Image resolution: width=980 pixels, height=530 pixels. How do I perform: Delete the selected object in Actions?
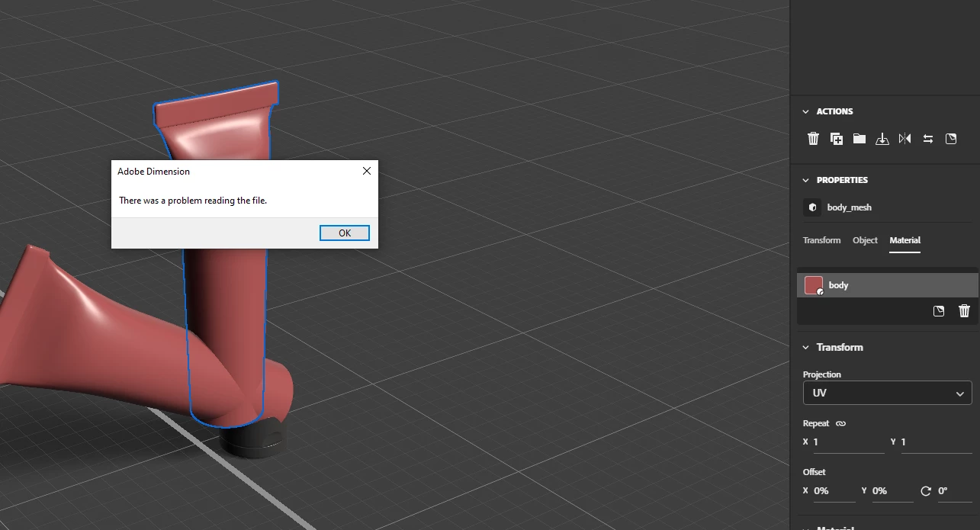coord(813,139)
